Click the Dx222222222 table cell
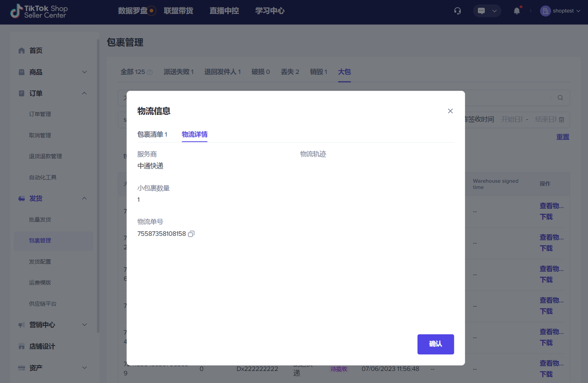The height and width of the screenshot is (383, 588). coord(257,369)
